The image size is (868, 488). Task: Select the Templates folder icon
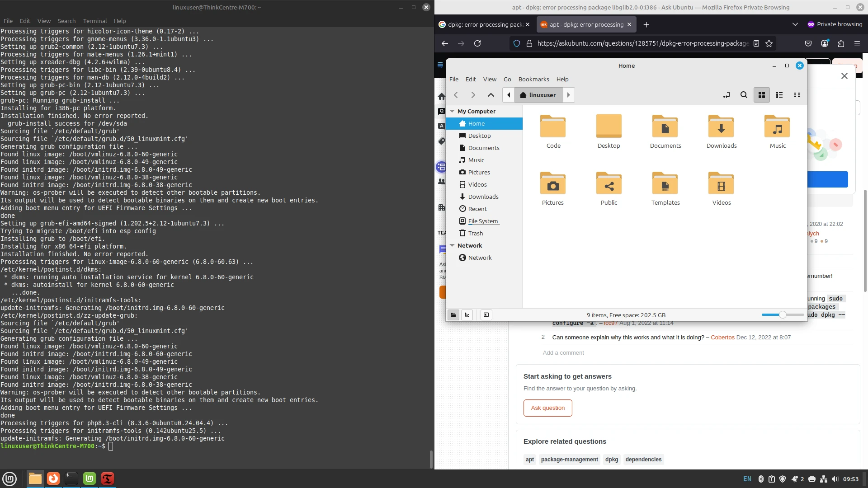pos(665,183)
